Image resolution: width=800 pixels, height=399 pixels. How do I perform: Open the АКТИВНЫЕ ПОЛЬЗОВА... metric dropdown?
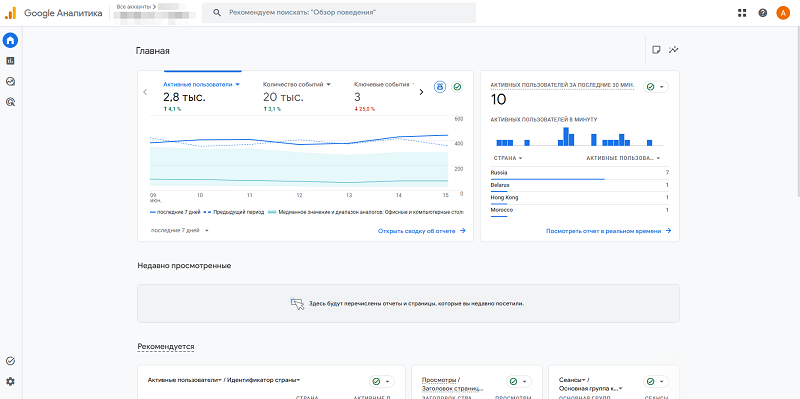point(623,158)
